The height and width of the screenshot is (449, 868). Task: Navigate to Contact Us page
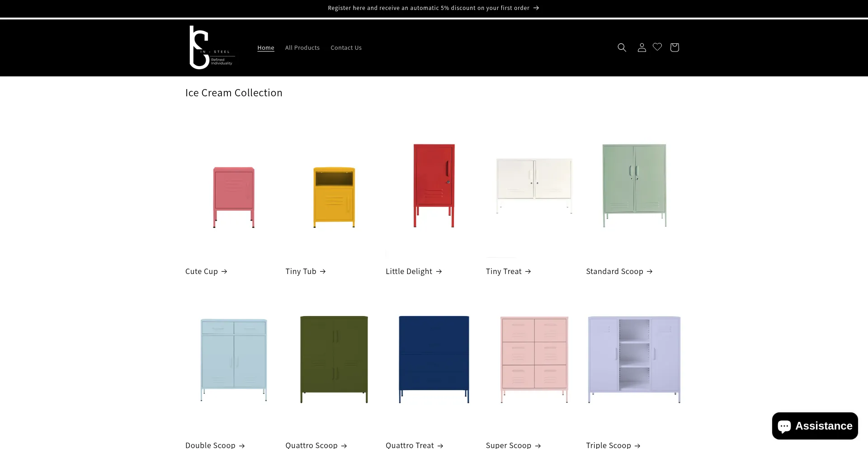click(346, 48)
